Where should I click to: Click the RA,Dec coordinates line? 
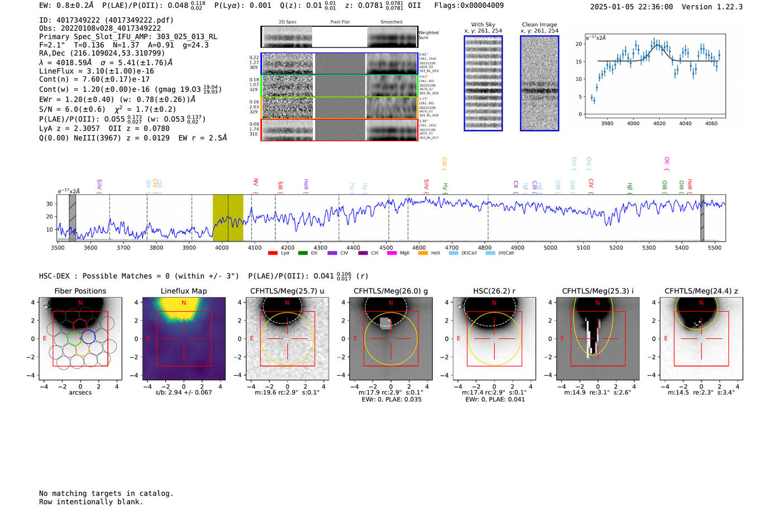click(102, 54)
